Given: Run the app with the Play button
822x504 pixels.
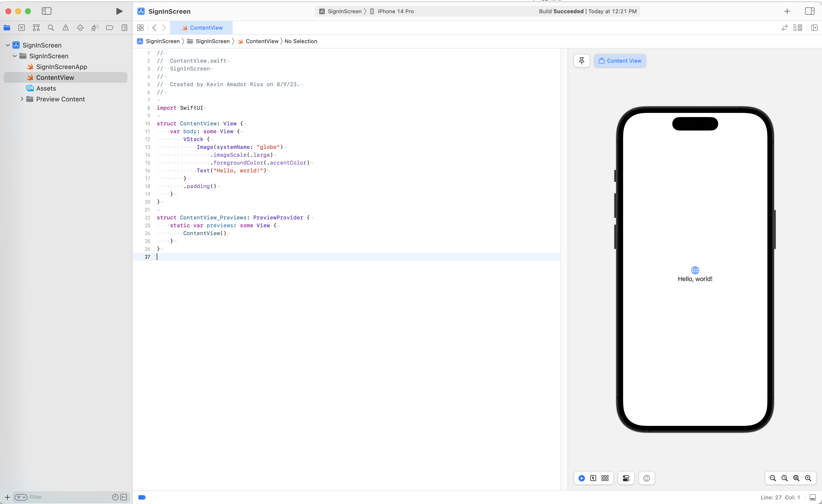Looking at the screenshot, I should 119,11.
